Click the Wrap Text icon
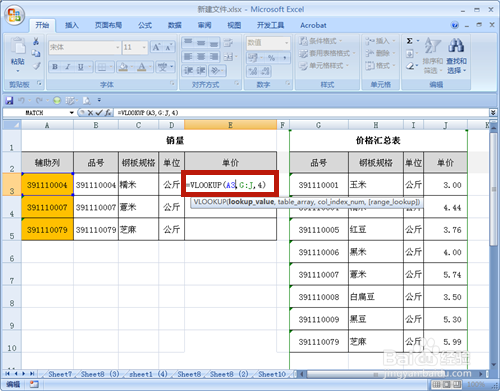Image resolution: width=500 pixels, height=391 pixels. [x=228, y=43]
